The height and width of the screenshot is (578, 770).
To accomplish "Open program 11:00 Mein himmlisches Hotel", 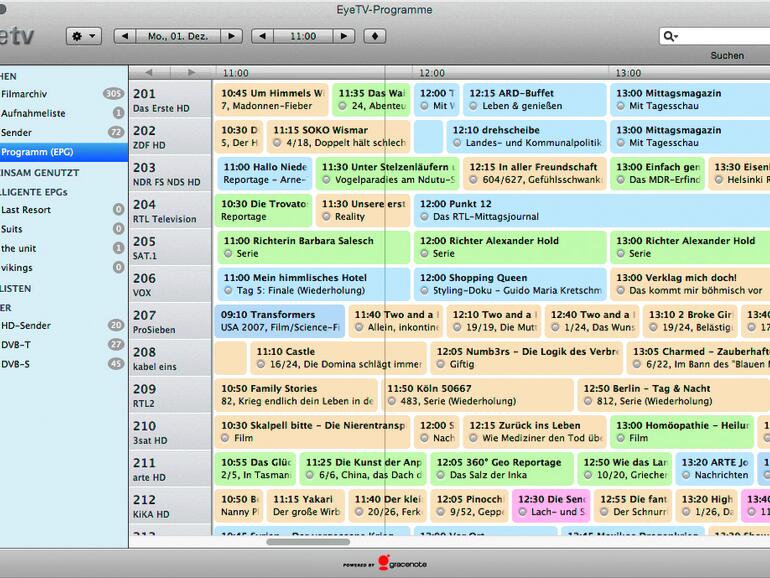I will click(x=314, y=284).
